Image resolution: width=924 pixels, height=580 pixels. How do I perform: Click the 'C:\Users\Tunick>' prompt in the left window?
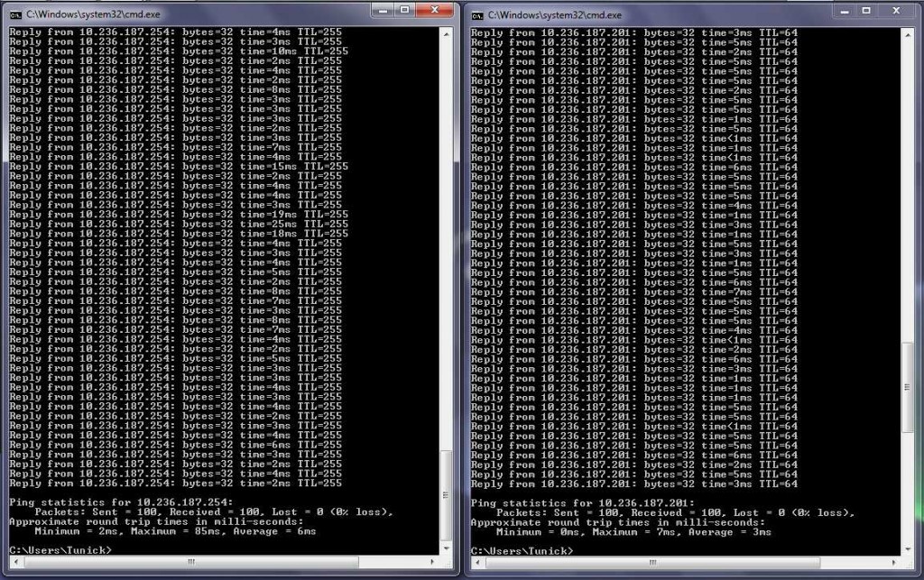pos(60,550)
